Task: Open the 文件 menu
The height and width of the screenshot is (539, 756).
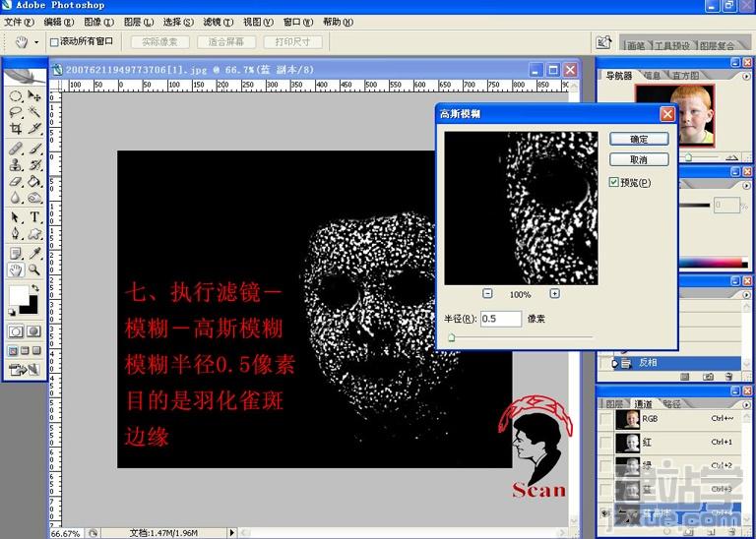Action: 20,23
